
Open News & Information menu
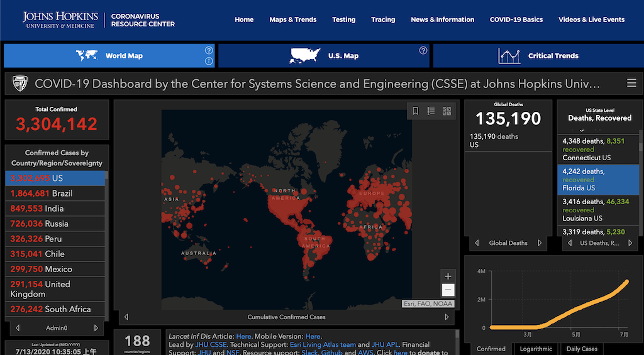tap(442, 19)
